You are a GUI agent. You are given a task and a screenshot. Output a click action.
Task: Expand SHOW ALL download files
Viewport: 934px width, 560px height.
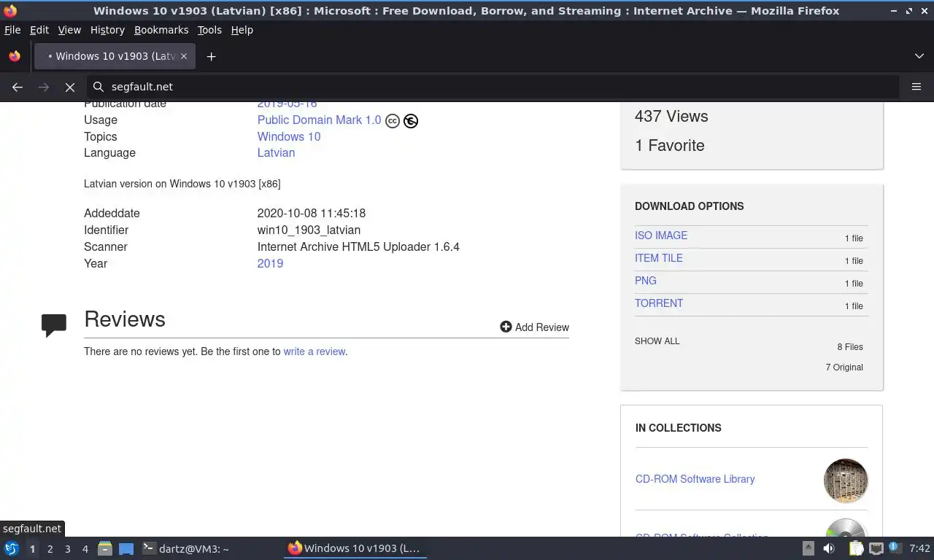coord(657,341)
